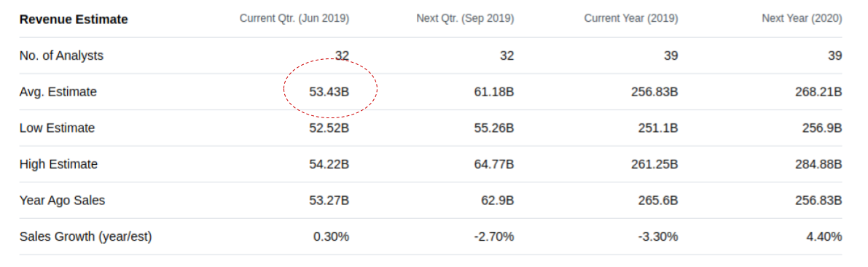Select the No. of Analysts row label

[x=61, y=56]
